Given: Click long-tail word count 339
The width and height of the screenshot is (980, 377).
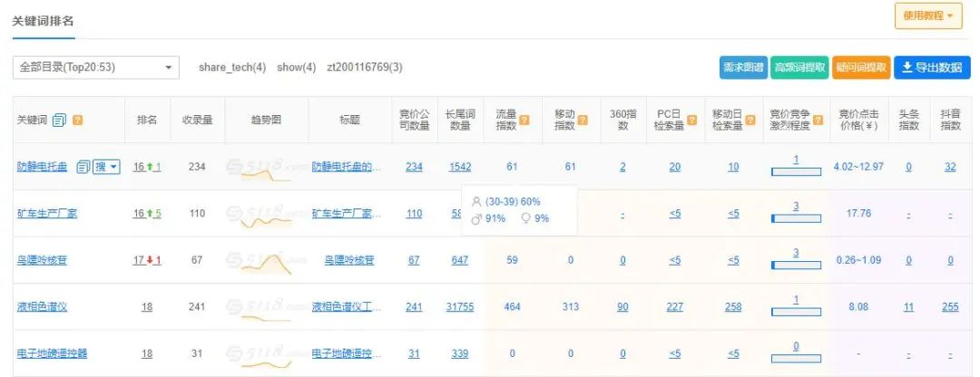Looking at the screenshot, I should click(460, 354).
